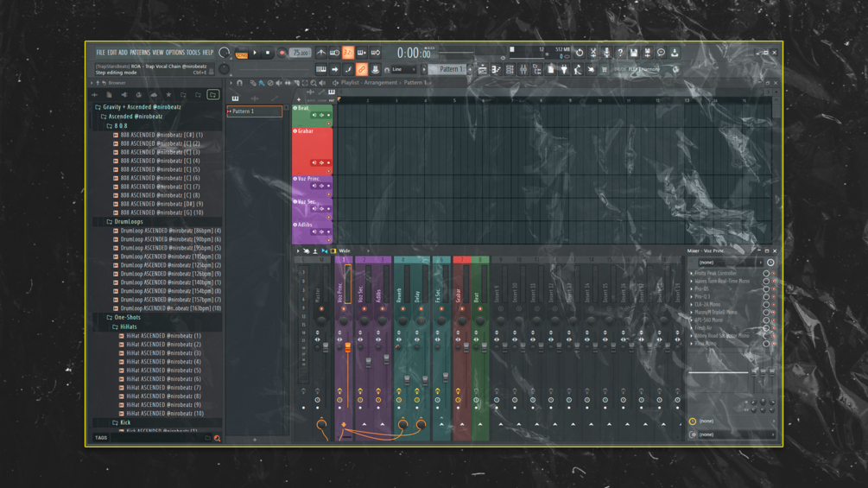Screen dimensions: 868x488
Task: Click the cloud icon in Browser
Action: 154,95
